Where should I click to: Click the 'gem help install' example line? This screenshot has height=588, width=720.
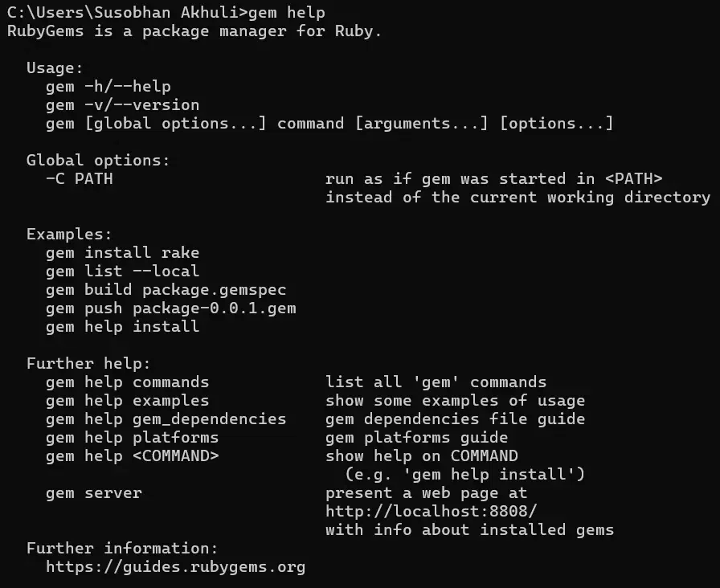click(x=122, y=327)
